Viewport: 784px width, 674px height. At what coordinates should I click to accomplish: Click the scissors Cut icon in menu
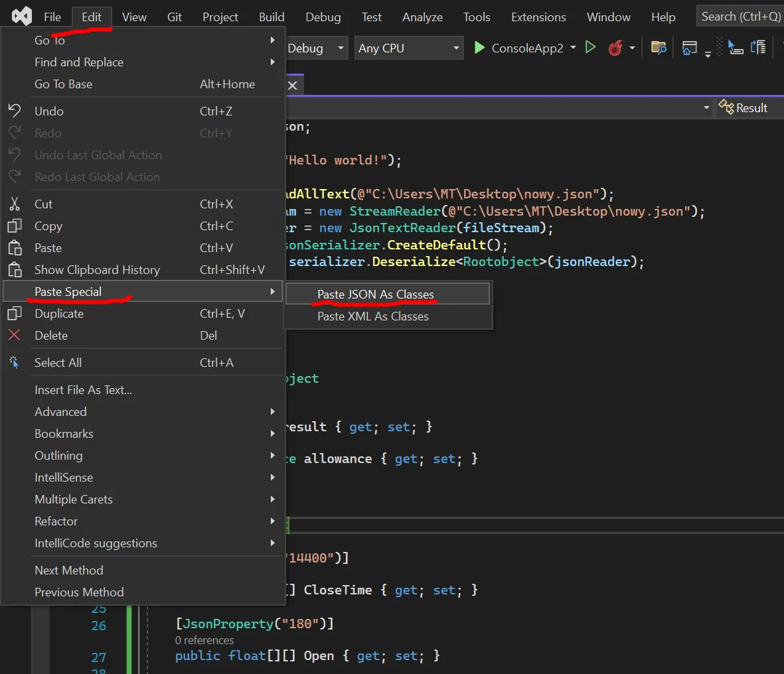pyautogui.click(x=15, y=204)
